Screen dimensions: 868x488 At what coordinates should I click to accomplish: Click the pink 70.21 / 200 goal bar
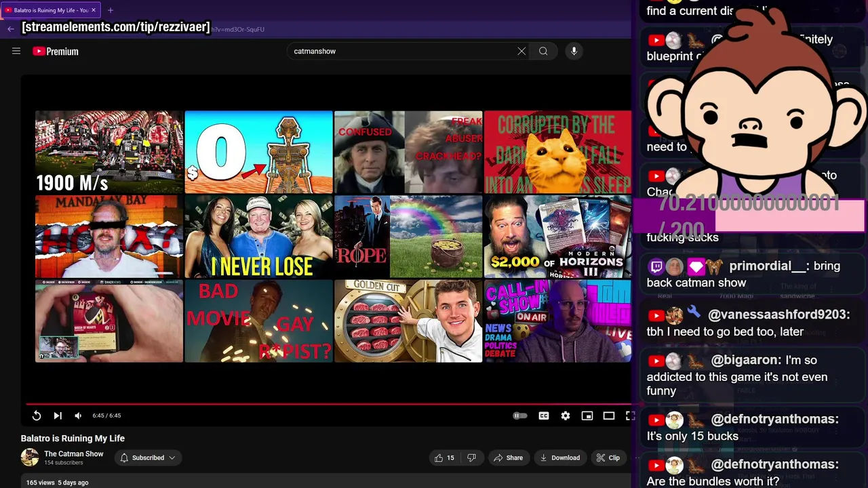(x=749, y=216)
